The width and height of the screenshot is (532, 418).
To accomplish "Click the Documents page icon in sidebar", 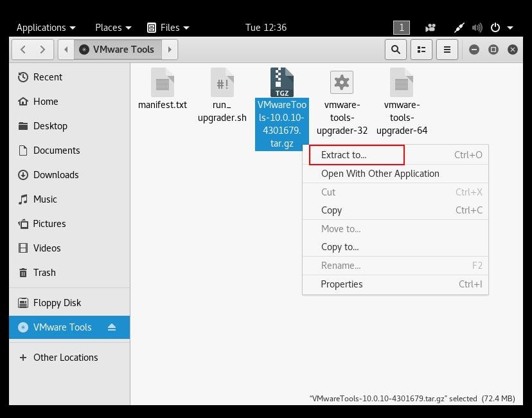I will click(23, 150).
